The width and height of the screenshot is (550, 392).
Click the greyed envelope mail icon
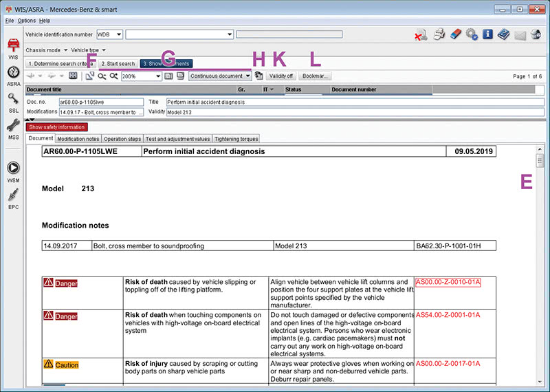coord(520,35)
